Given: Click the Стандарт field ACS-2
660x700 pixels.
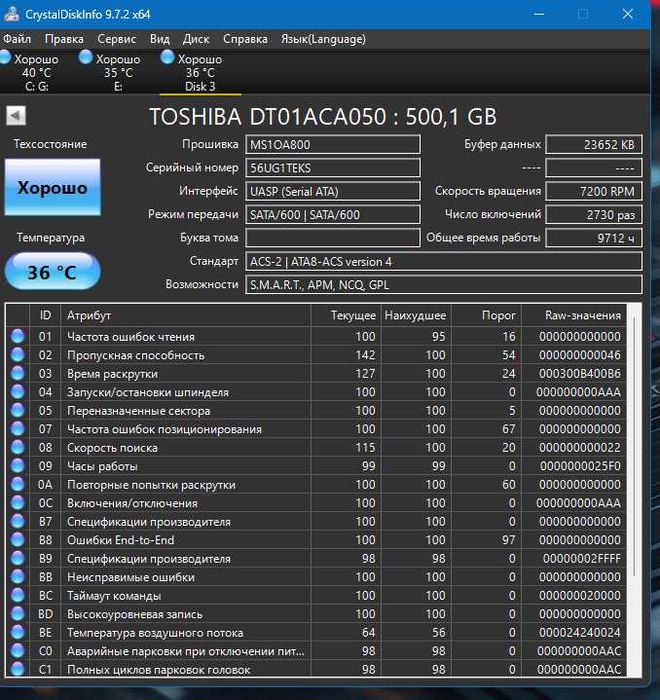Looking at the screenshot, I should point(444,262).
